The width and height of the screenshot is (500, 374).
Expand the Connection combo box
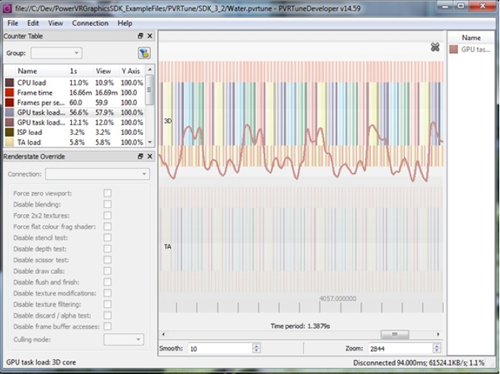pos(97,174)
